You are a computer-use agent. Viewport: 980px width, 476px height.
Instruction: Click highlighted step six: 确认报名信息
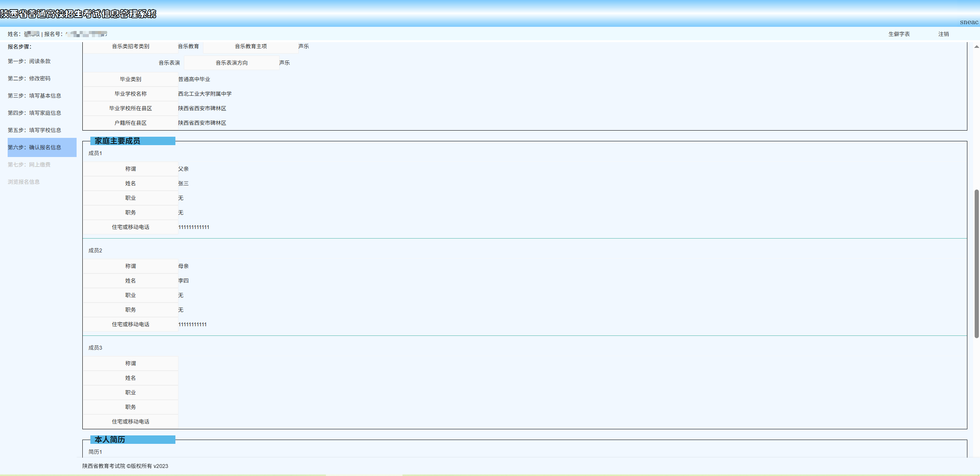(x=34, y=147)
